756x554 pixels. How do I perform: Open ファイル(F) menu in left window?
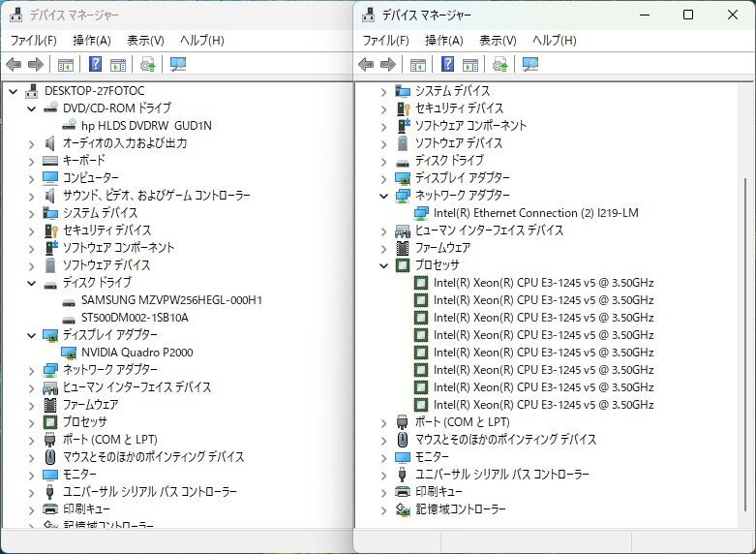(34, 41)
